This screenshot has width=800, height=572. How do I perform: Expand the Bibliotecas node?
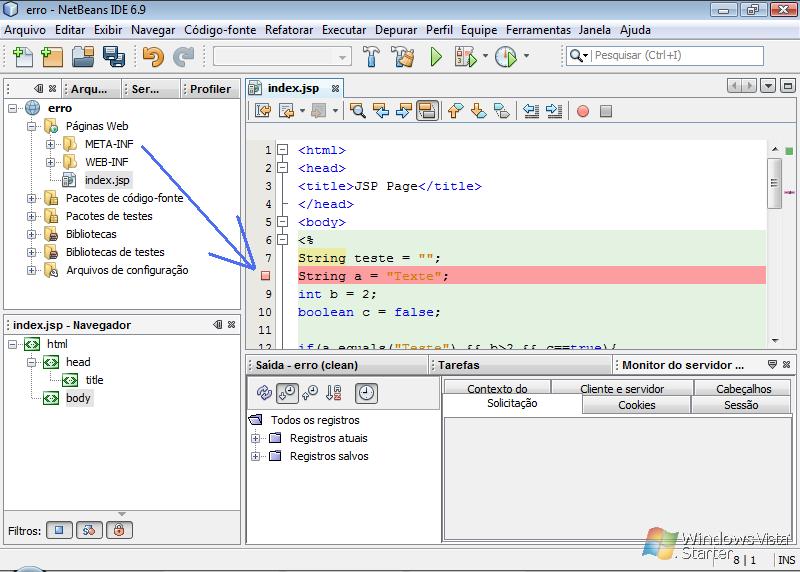pyautogui.click(x=32, y=234)
